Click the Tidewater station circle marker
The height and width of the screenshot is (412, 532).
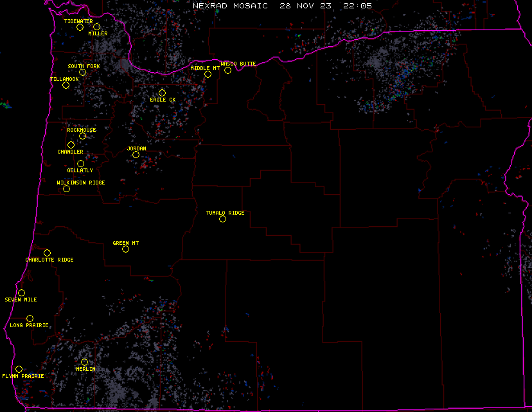click(x=80, y=27)
